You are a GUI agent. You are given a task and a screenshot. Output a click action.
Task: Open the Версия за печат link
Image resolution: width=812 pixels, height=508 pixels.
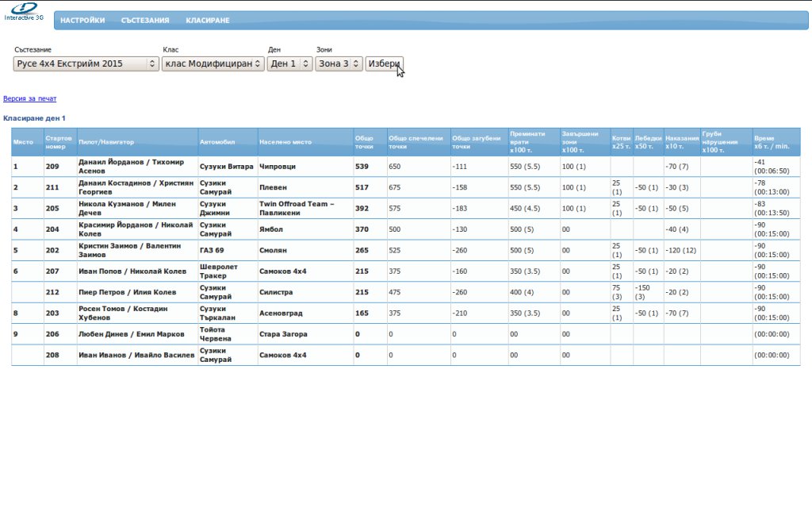pos(30,99)
